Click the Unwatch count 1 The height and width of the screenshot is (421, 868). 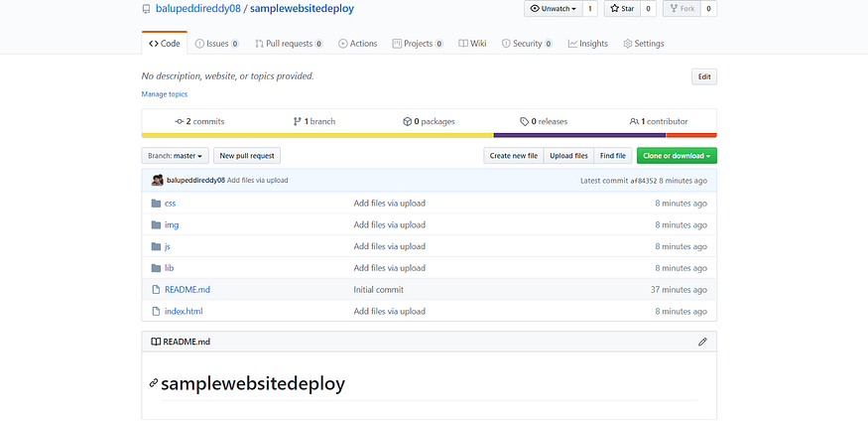pos(590,9)
